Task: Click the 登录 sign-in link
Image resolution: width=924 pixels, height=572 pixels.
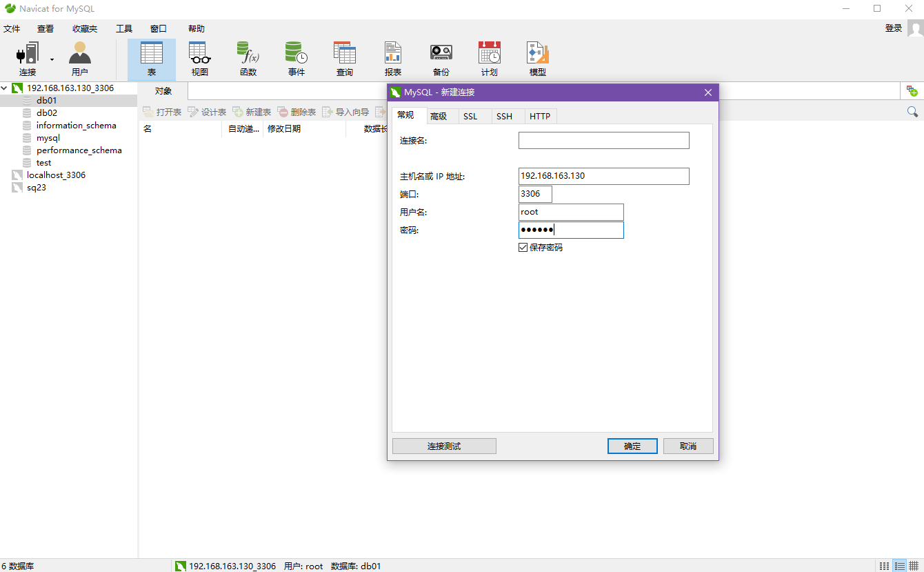Action: tap(894, 28)
